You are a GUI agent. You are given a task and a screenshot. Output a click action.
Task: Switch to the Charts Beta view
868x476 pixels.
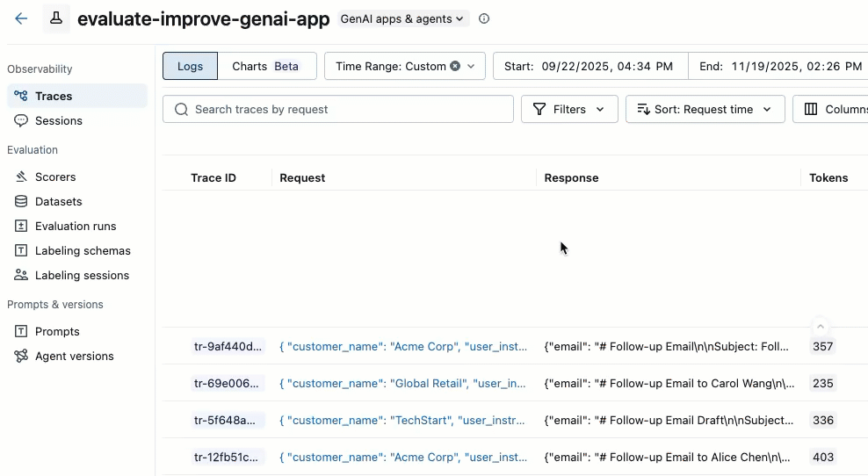[266, 66]
